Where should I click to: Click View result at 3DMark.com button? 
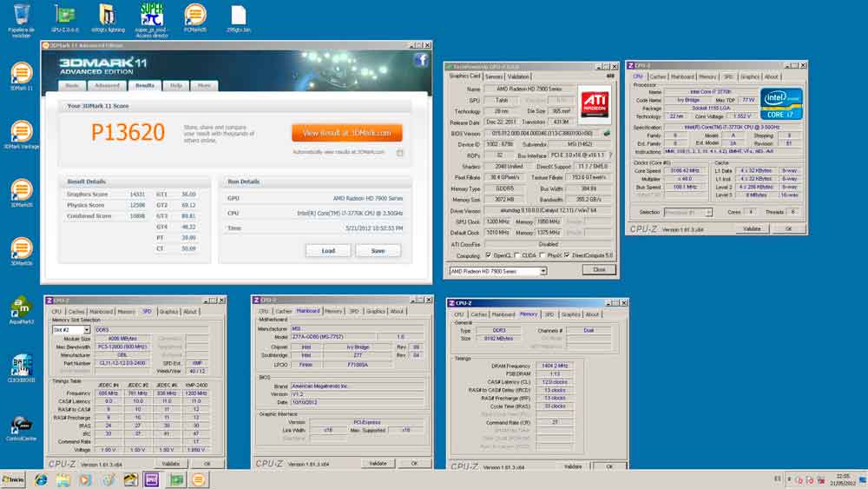tap(347, 133)
